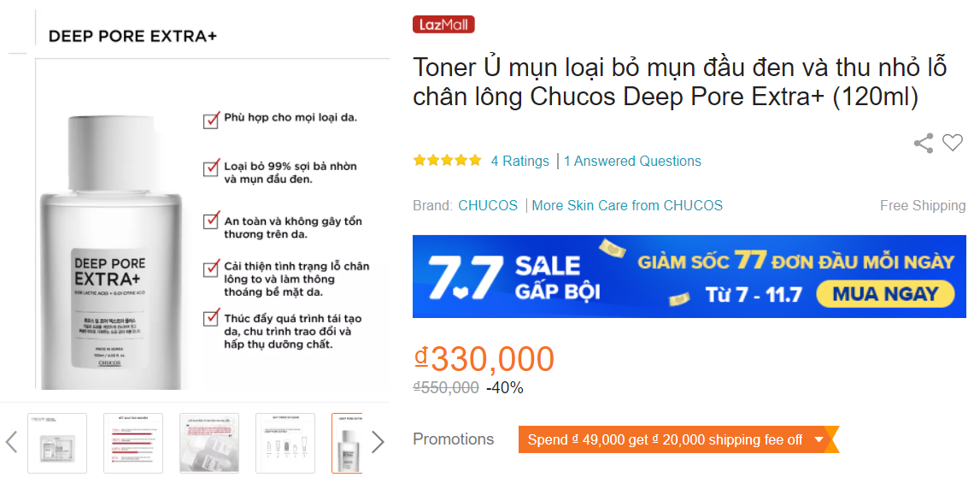The image size is (980, 489).
Task: Select the fourth thumbnail showing skincare steps
Action: click(x=285, y=443)
